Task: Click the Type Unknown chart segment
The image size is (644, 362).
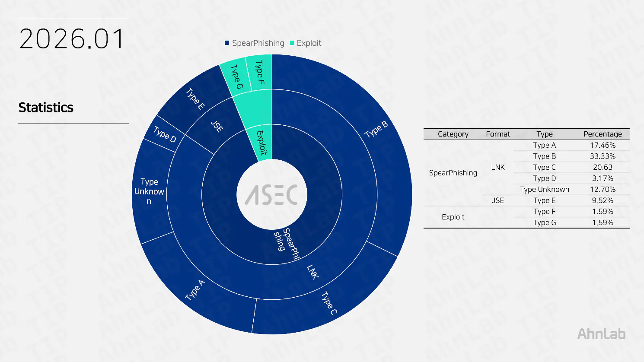Action: (149, 191)
